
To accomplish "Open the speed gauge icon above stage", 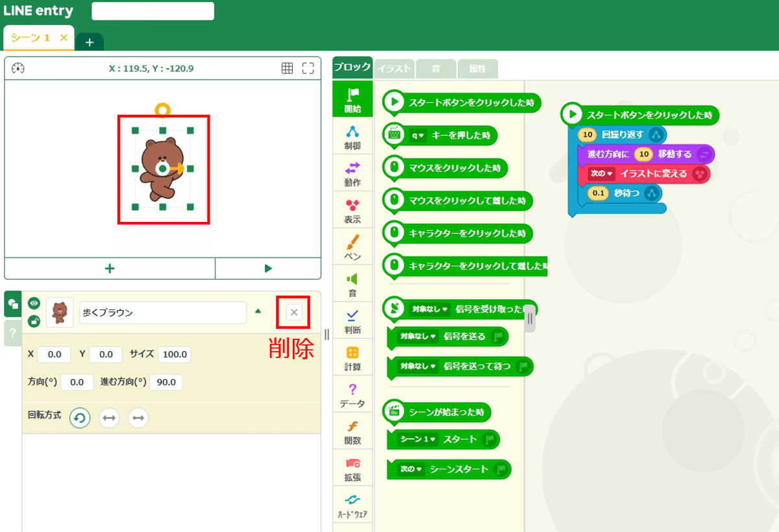I will pos(18,68).
